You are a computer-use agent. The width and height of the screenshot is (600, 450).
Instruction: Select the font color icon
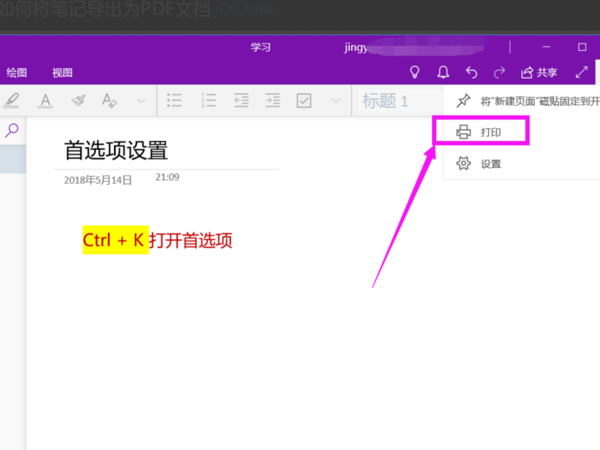(x=45, y=100)
